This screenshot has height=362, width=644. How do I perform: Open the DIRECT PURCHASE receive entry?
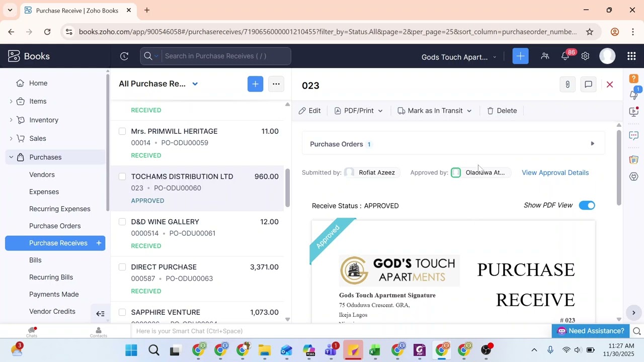pyautogui.click(x=197, y=279)
